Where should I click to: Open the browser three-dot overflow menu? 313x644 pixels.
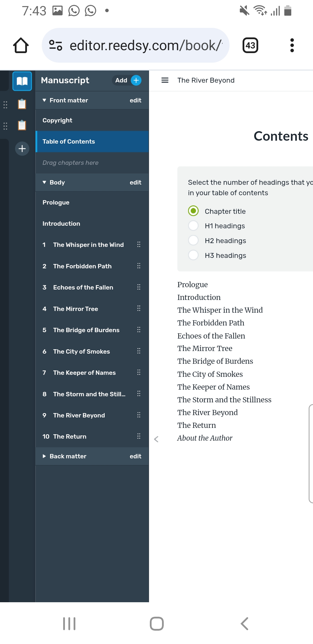292,46
